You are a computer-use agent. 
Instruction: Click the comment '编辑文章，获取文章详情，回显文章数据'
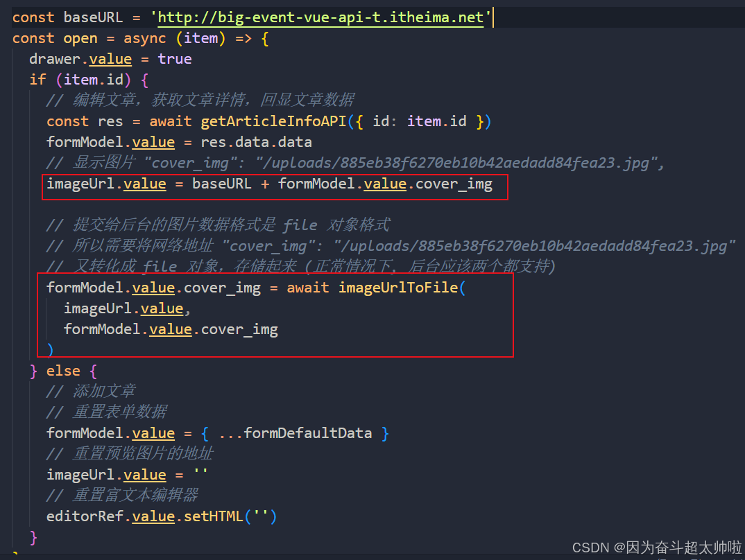coord(200,100)
